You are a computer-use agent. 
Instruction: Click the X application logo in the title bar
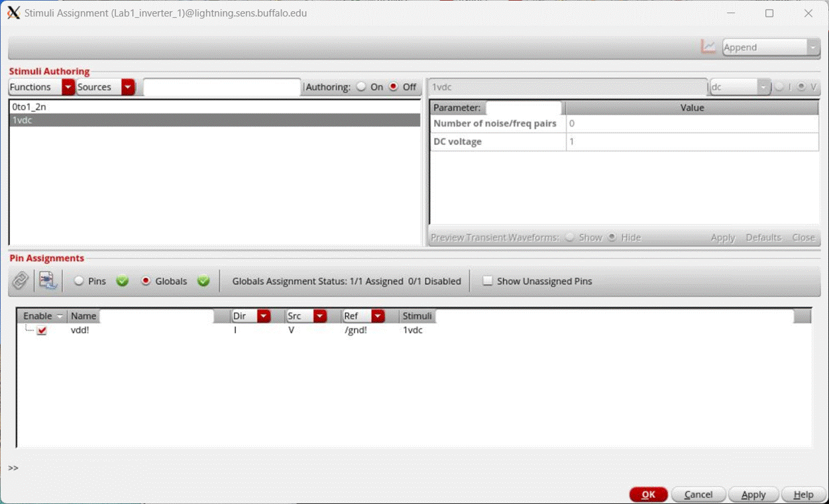coord(13,12)
